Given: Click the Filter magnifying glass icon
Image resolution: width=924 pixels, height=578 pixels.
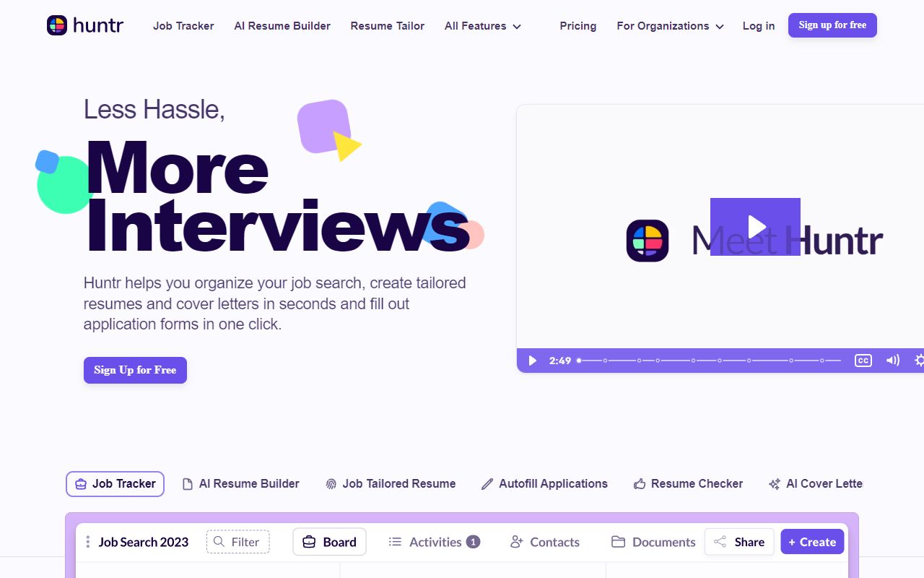Looking at the screenshot, I should pos(219,541).
